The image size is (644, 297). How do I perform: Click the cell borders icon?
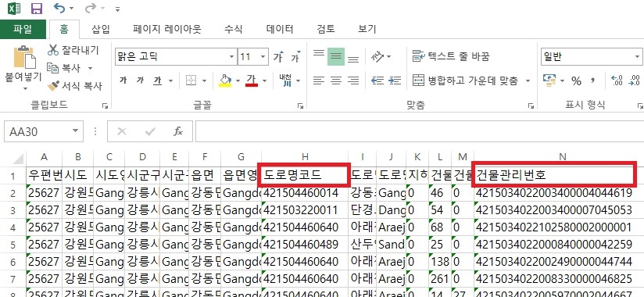191,81
